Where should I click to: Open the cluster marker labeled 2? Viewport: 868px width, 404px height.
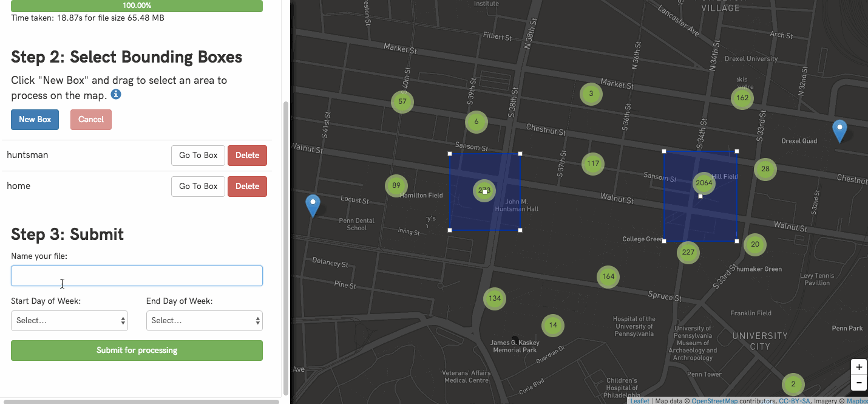point(793,385)
